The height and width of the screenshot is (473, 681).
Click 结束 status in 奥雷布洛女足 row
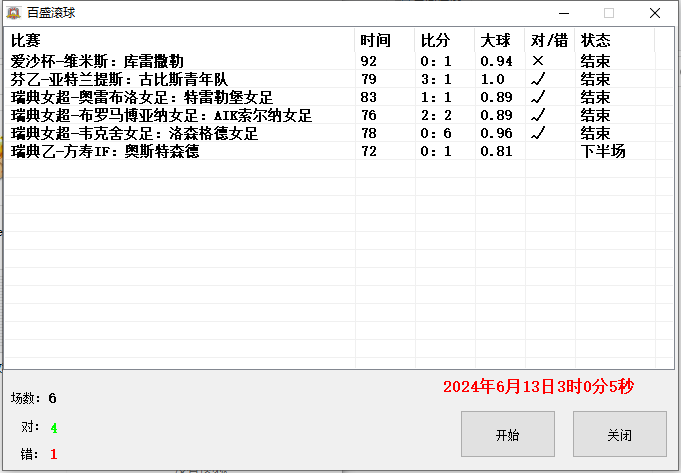[595, 97]
